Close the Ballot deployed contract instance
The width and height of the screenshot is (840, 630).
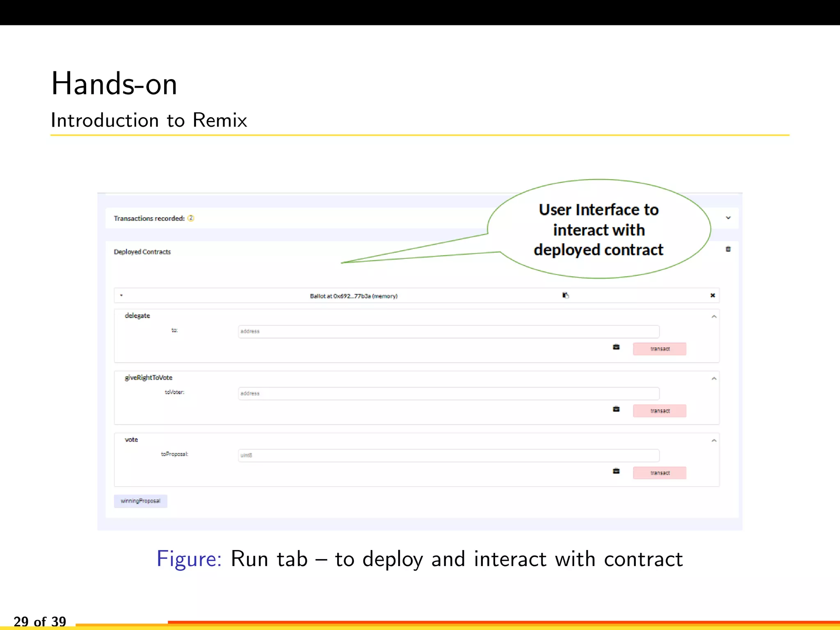pyautogui.click(x=713, y=295)
